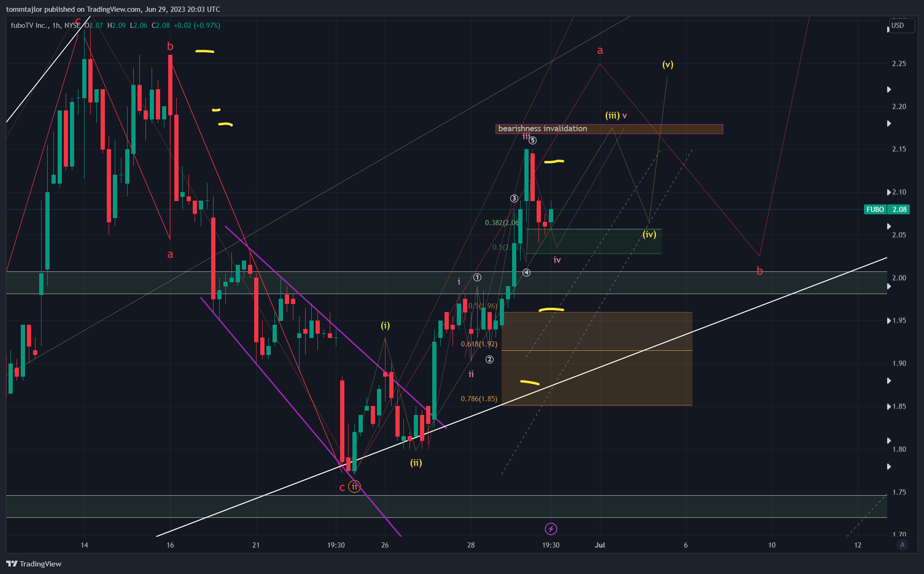Click the H2.09 high value
This screenshot has height=574, width=924.
tap(117, 25)
